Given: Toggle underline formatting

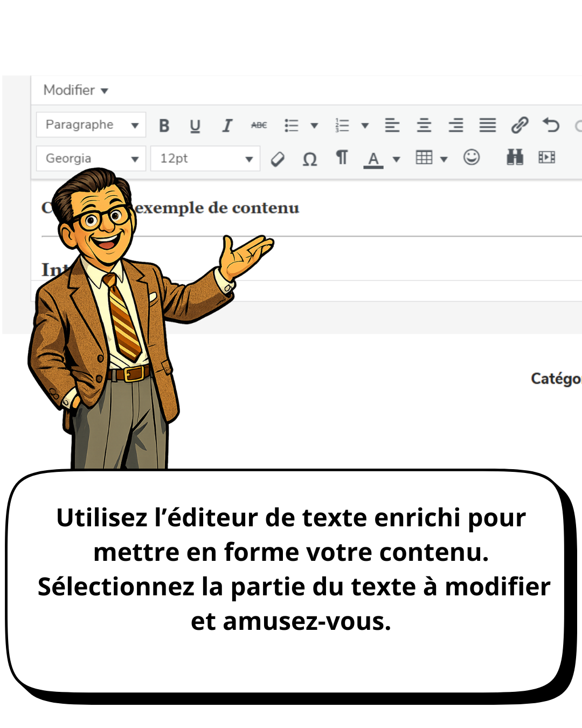Looking at the screenshot, I should pos(195,126).
